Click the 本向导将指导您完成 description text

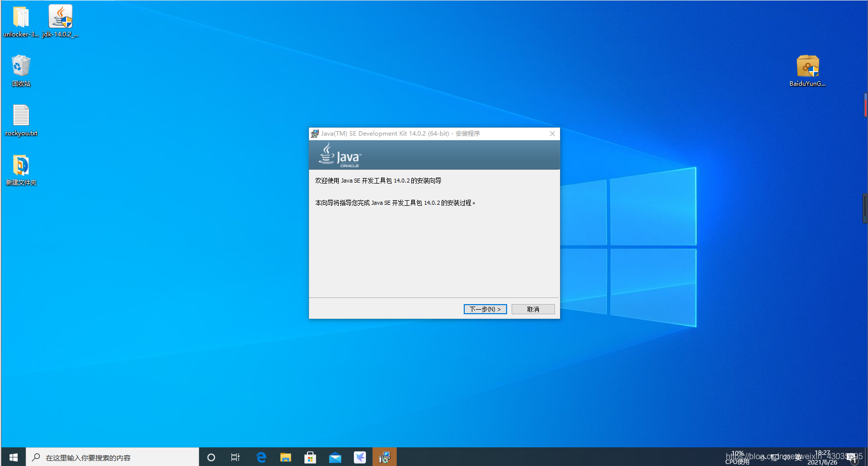pos(395,203)
